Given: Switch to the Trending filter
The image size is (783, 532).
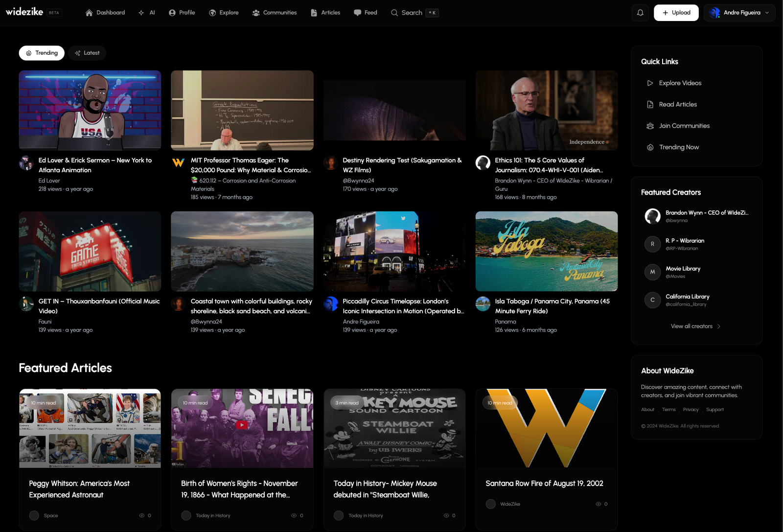Looking at the screenshot, I should (x=42, y=53).
